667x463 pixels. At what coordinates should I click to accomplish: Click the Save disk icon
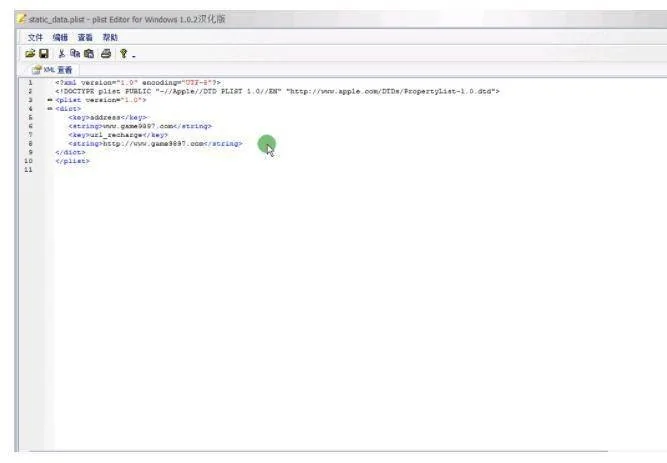point(44,53)
